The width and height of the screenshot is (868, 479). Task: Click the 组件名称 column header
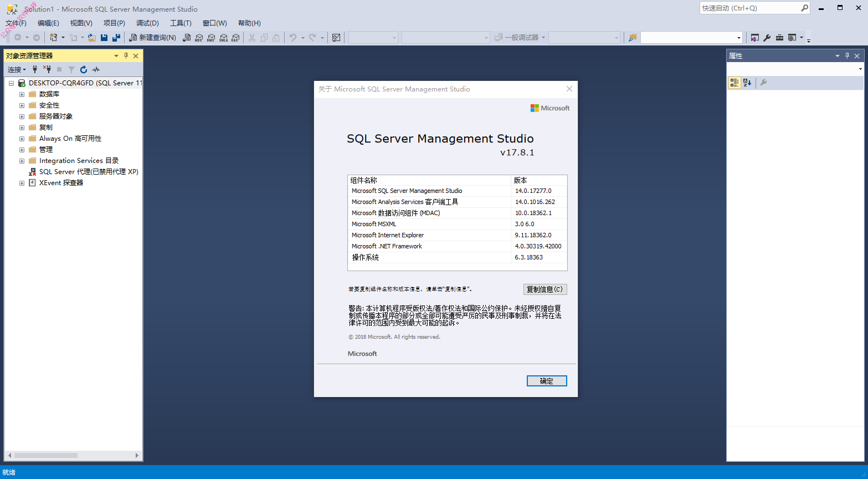coord(429,180)
